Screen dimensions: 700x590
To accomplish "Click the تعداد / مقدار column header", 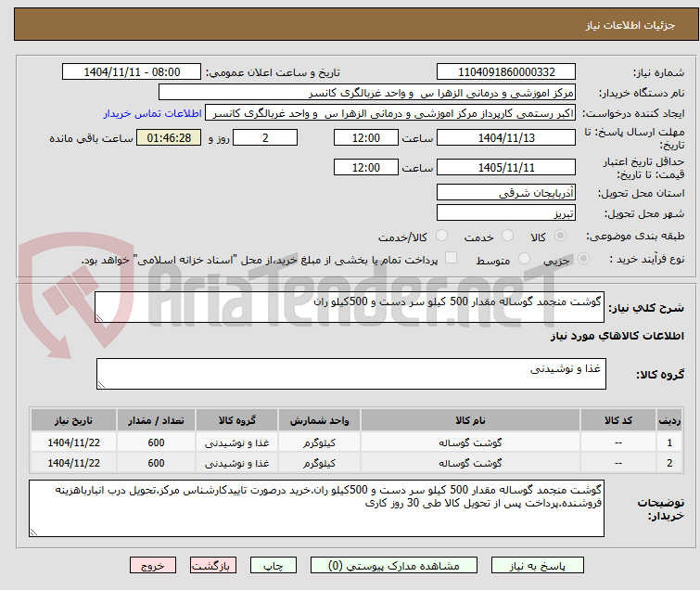I will pyautogui.click(x=156, y=420).
